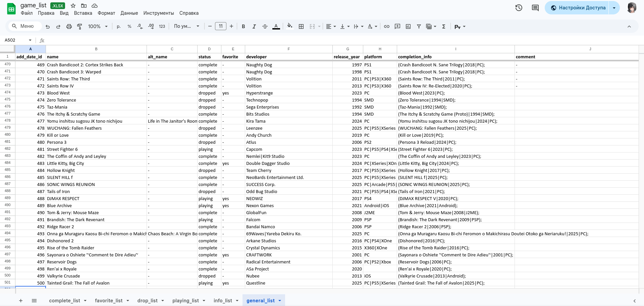Insert a chart using toolbar icon
This screenshot has height=306, width=644.
(408, 26)
